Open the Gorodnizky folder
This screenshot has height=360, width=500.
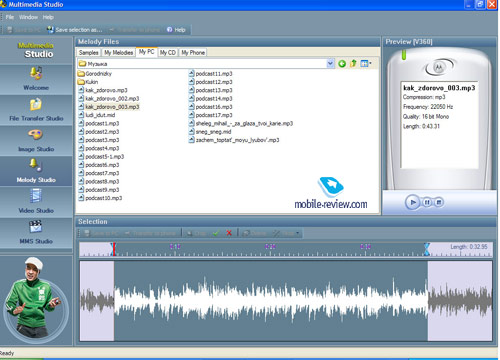click(95, 74)
